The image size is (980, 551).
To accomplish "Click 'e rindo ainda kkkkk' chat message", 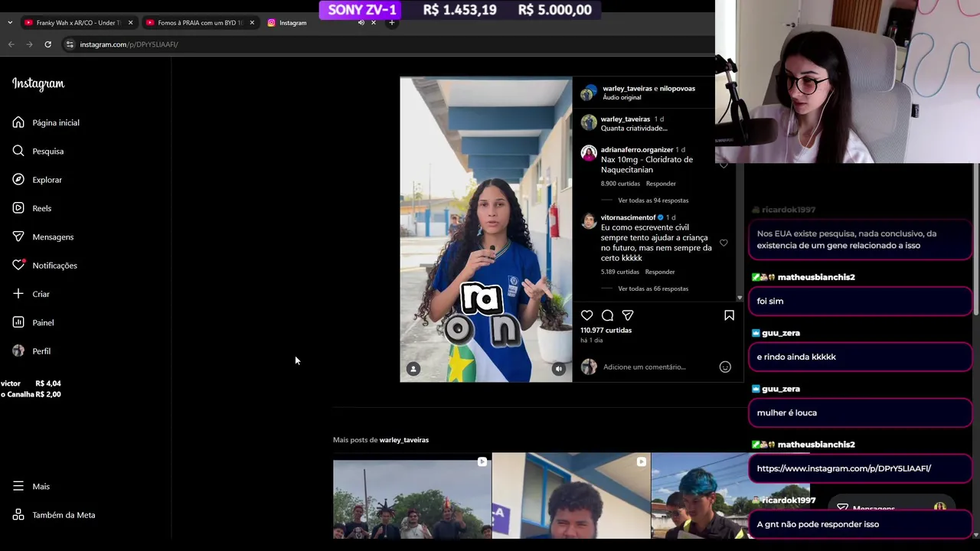I will pos(860,357).
